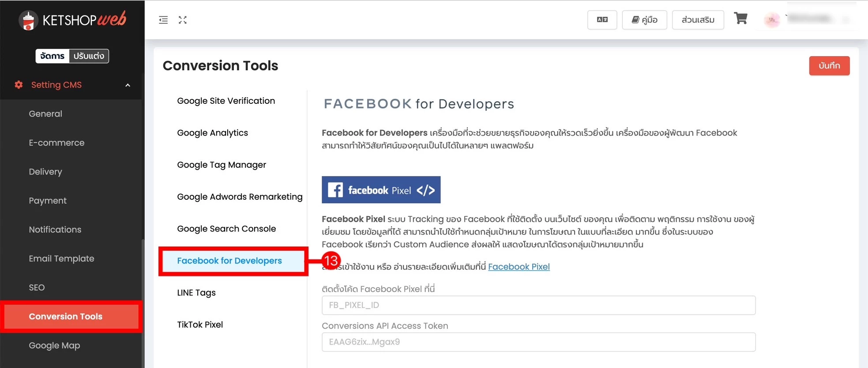Open Email Template settings

pos(61,258)
